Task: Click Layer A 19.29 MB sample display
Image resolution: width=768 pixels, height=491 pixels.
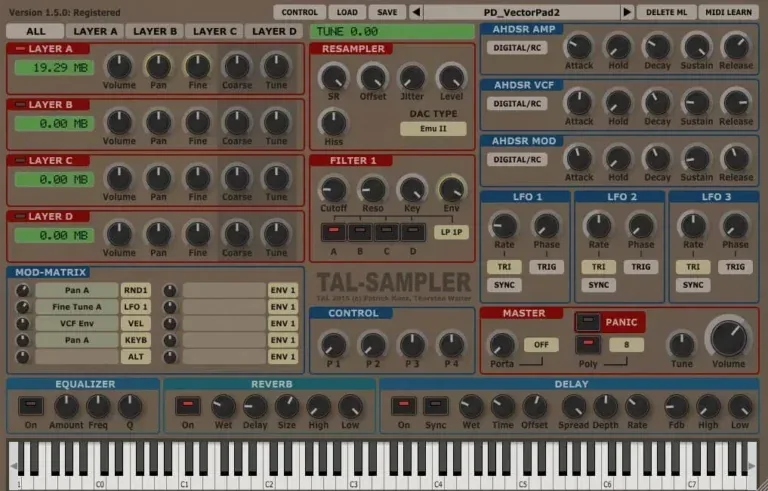Action: click(x=54, y=68)
